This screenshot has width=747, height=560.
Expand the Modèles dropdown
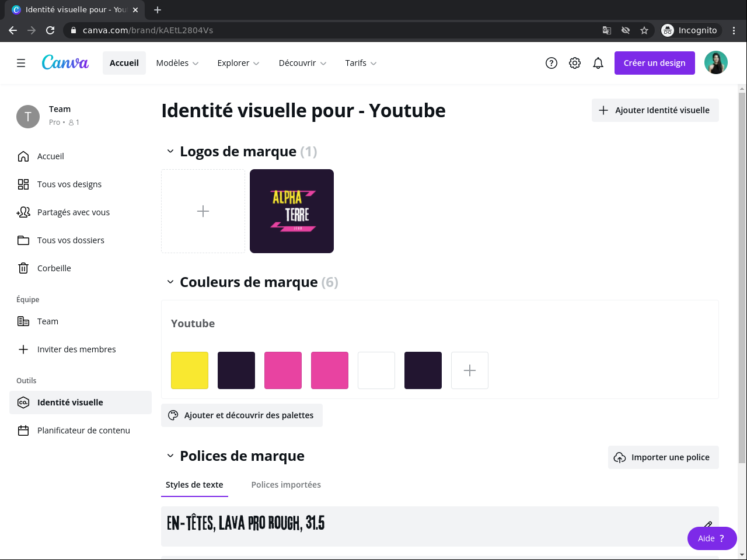[x=177, y=63]
